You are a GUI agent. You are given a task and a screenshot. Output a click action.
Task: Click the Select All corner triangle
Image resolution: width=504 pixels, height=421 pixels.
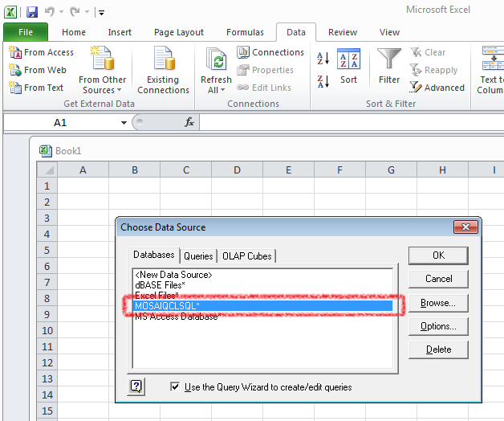pyautogui.click(x=47, y=170)
